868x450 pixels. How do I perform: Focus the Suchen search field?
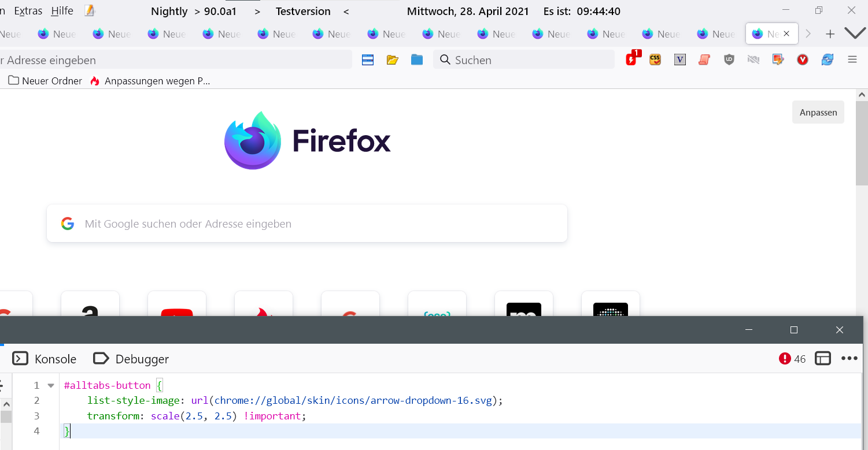524,59
